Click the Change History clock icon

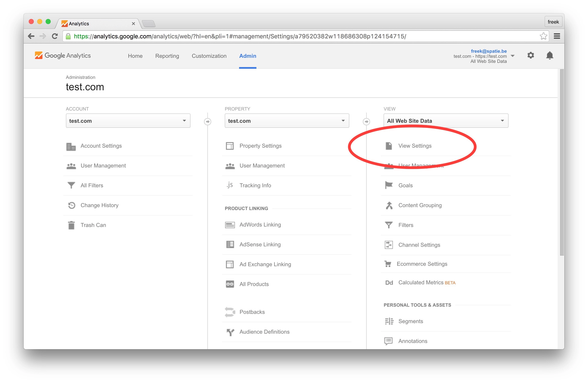tap(71, 205)
